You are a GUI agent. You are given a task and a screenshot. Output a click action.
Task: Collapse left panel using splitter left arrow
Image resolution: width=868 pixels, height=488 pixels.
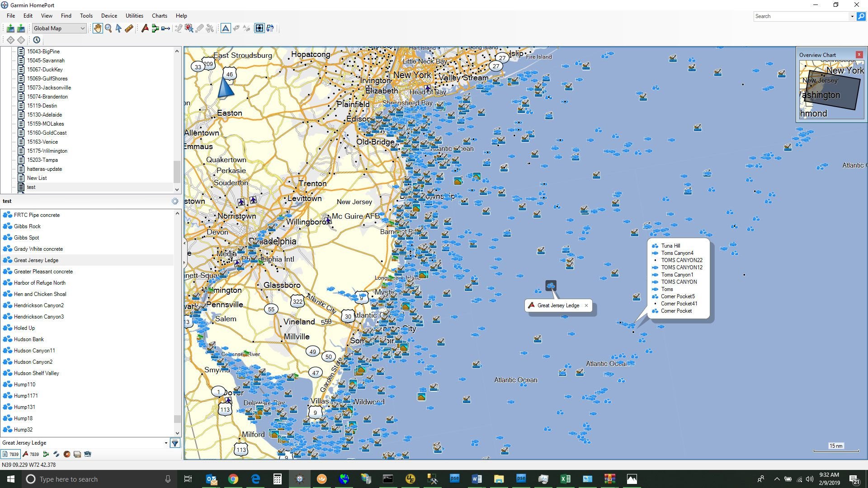(x=184, y=243)
